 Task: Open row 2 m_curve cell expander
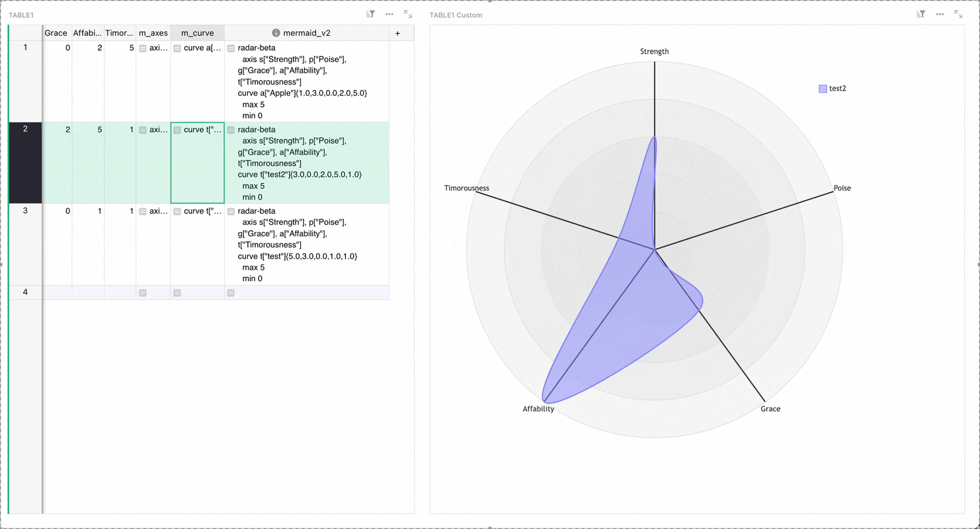177,130
